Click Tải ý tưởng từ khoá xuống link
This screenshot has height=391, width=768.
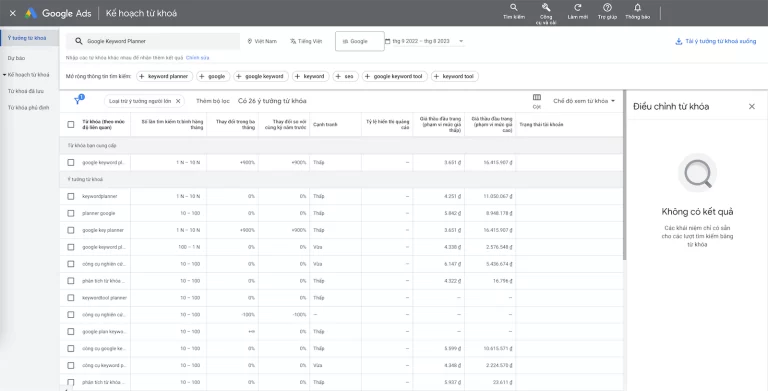[x=720, y=41]
